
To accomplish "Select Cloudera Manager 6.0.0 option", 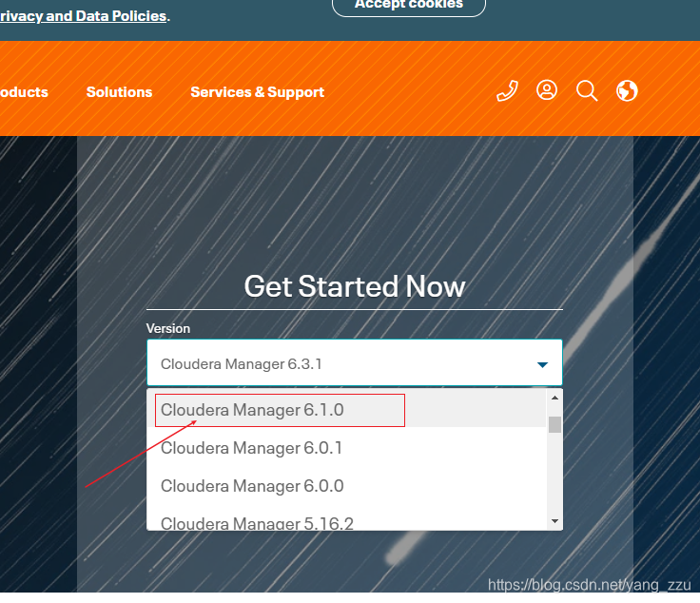I will tap(346, 486).
